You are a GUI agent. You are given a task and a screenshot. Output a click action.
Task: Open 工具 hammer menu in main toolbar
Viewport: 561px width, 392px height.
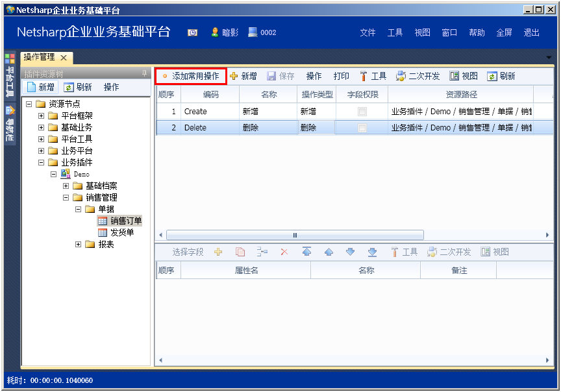coord(373,76)
